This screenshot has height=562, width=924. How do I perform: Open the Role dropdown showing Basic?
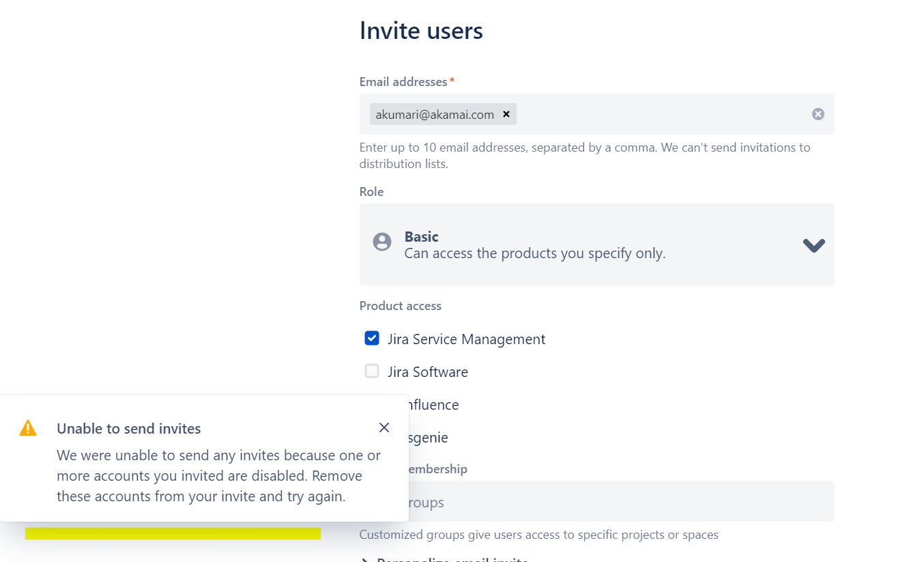[596, 244]
